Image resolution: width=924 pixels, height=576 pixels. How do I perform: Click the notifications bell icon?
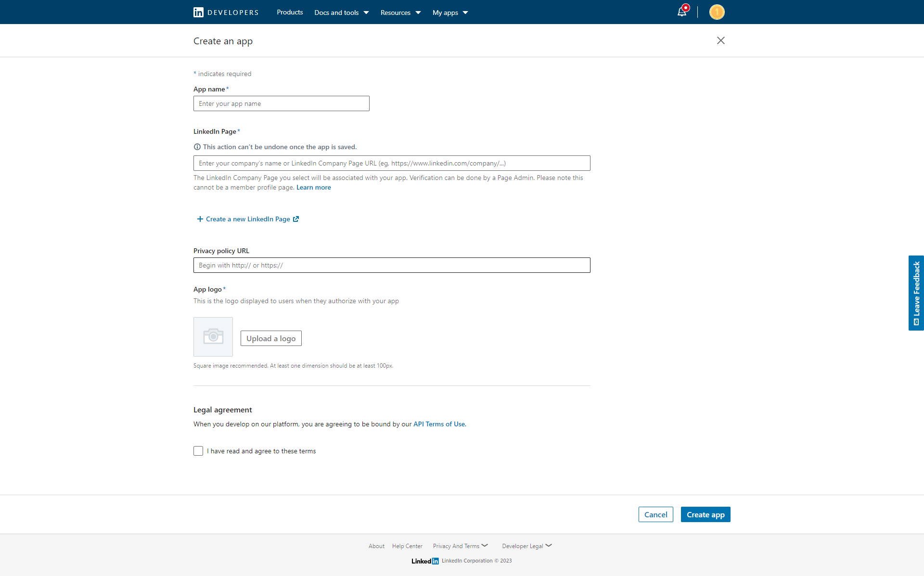point(682,12)
